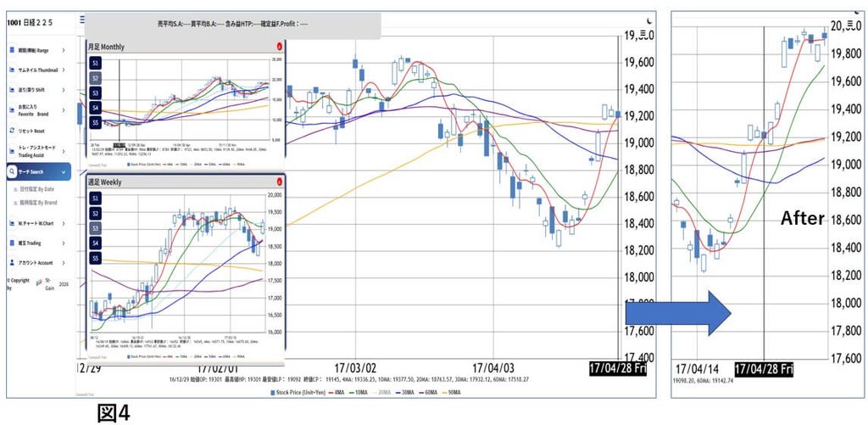The image size is (868, 425).
Task: Click the Account person icon
Action: 13,263
